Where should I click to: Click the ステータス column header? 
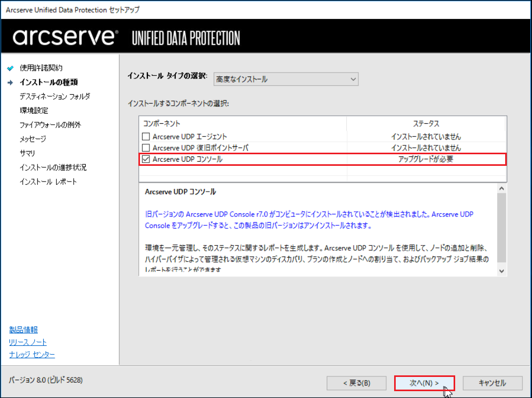(x=426, y=124)
